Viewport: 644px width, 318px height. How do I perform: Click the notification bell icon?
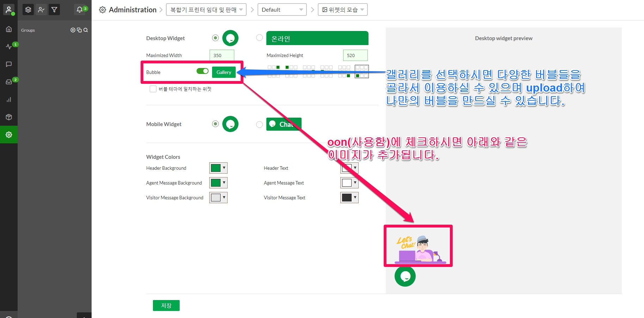(x=80, y=10)
